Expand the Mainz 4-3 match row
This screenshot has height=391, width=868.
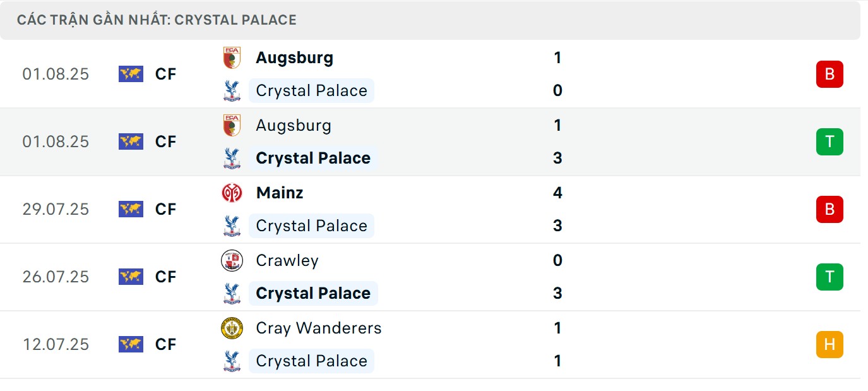[442, 209]
